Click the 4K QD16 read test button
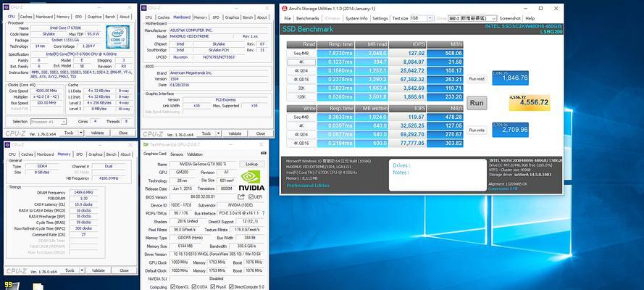This screenshot has height=290, width=644. [301, 80]
